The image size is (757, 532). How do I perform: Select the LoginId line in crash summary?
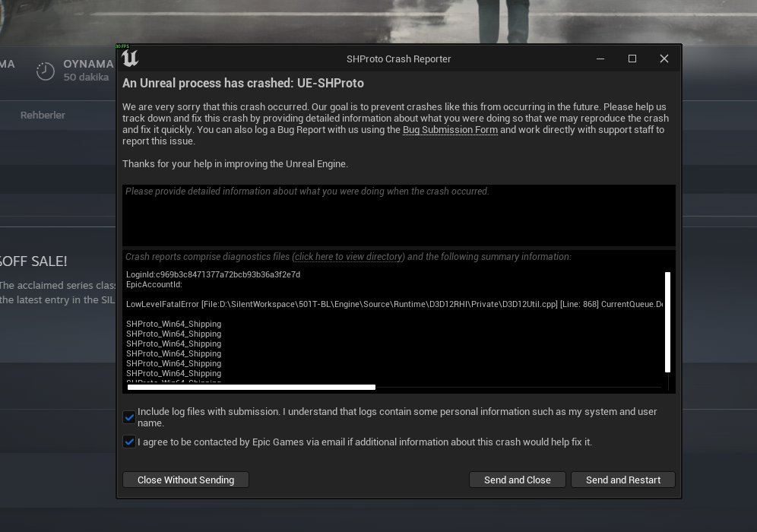coord(213,274)
